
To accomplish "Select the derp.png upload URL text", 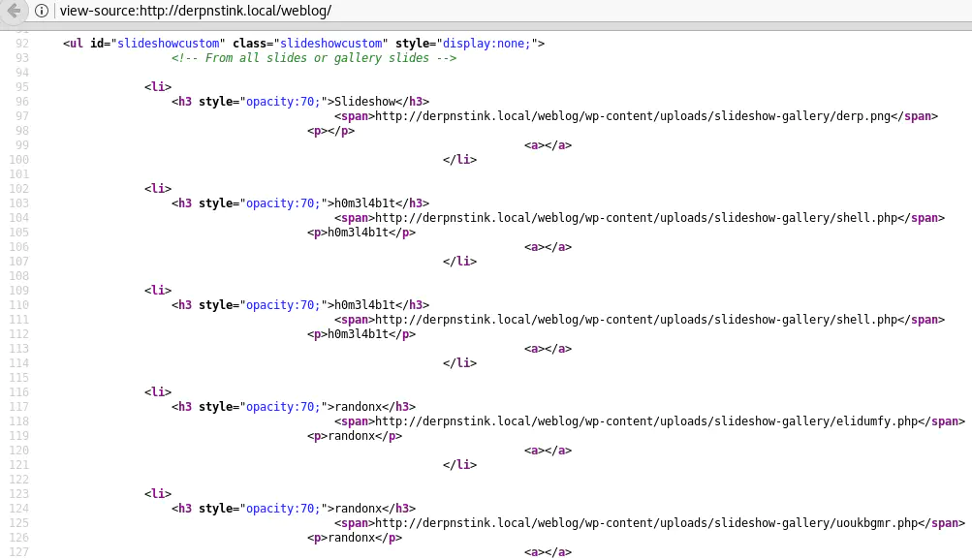I will click(x=632, y=116).
